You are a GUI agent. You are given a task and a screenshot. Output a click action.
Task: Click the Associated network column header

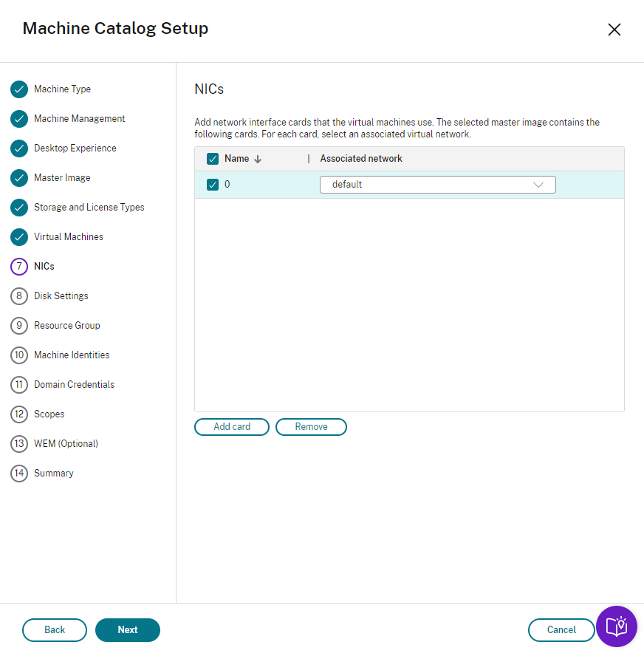pyautogui.click(x=361, y=159)
